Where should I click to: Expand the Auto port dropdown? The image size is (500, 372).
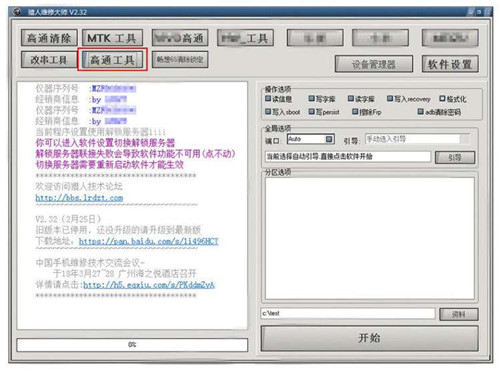tap(329, 139)
